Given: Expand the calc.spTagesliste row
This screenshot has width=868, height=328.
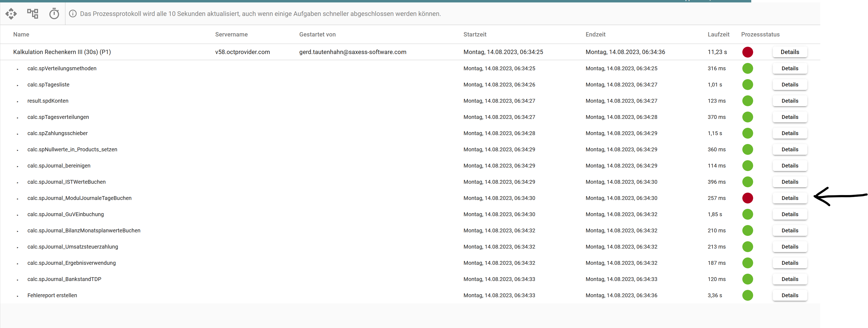Looking at the screenshot, I should 18,85.
